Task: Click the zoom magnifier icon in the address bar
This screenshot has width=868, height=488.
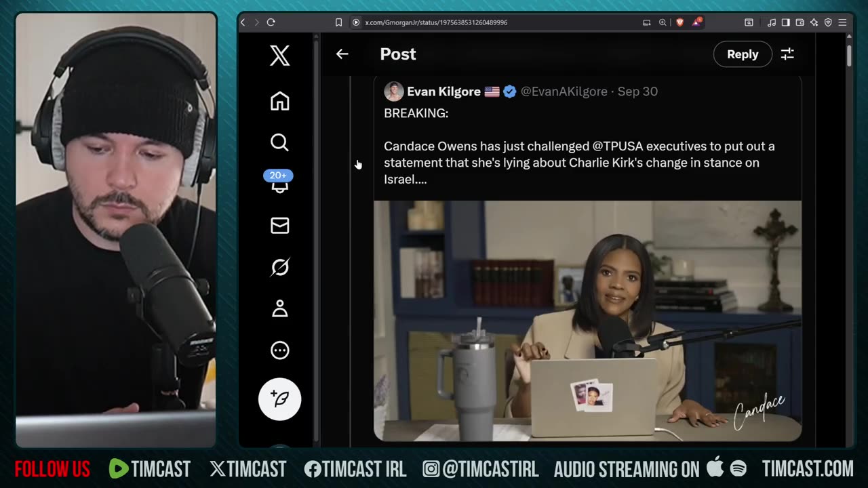Action: click(663, 22)
